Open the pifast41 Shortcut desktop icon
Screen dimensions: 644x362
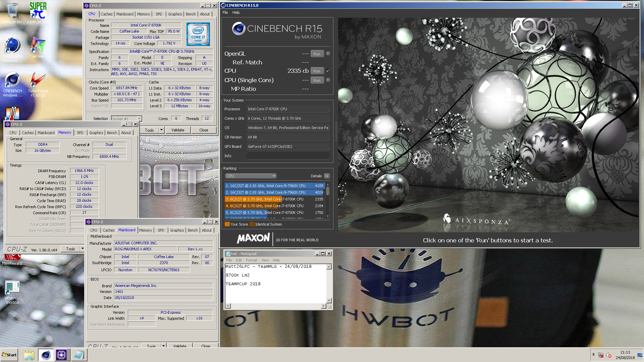tap(12, 292)
